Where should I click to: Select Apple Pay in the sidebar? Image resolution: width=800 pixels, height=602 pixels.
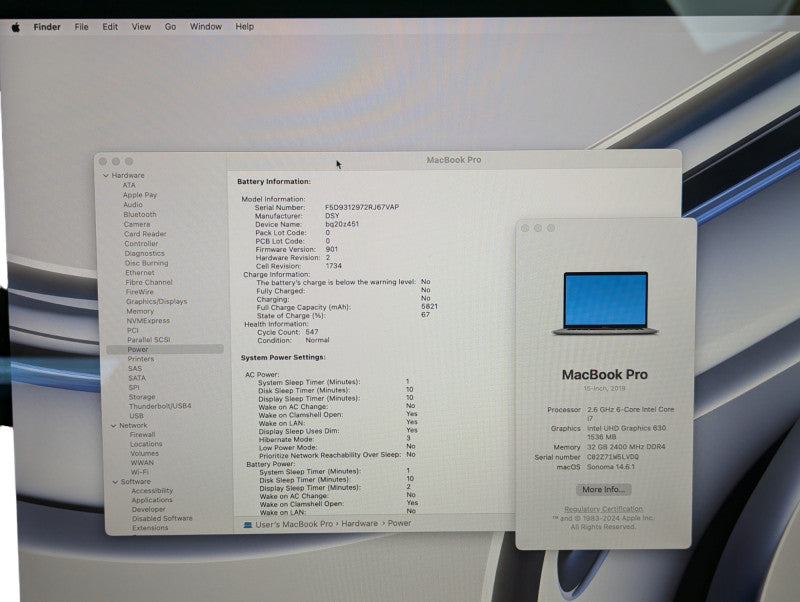click(140, 195)
